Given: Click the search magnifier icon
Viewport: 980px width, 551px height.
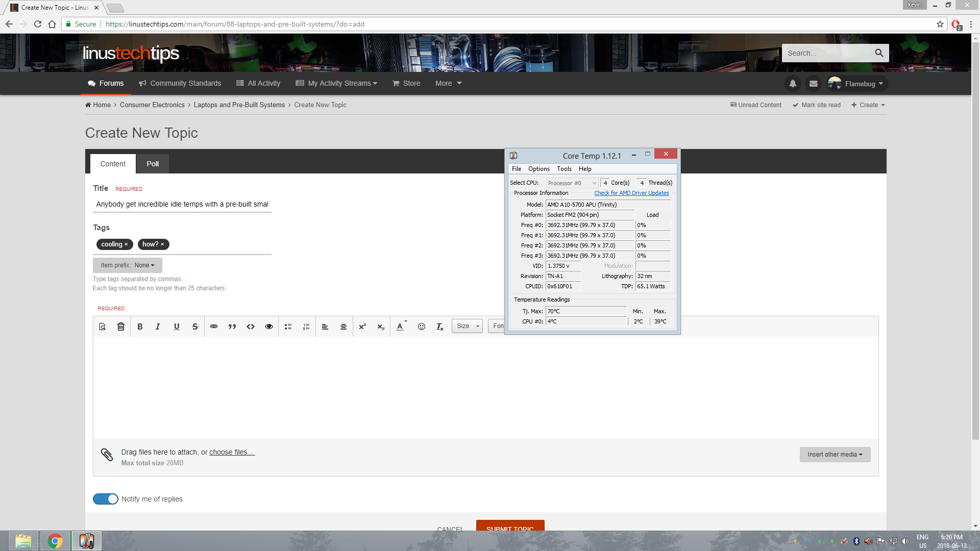Looking at the screenshot, I should click(879, 53).
